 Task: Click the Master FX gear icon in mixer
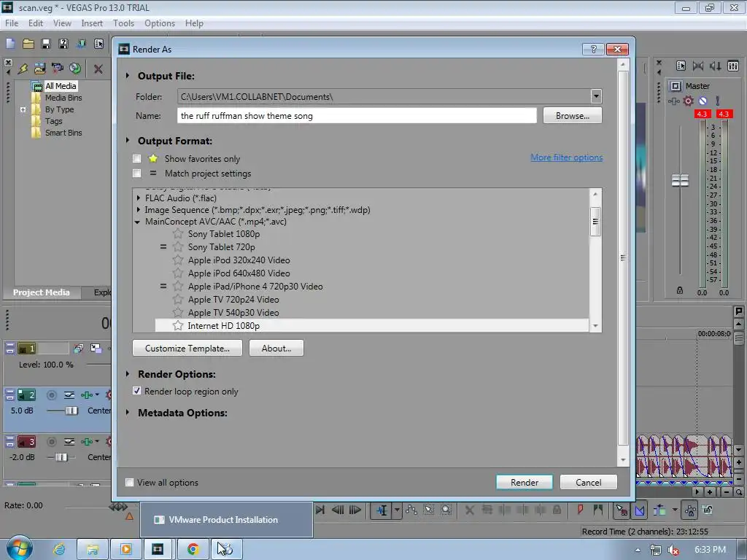[x=688, y=101]
